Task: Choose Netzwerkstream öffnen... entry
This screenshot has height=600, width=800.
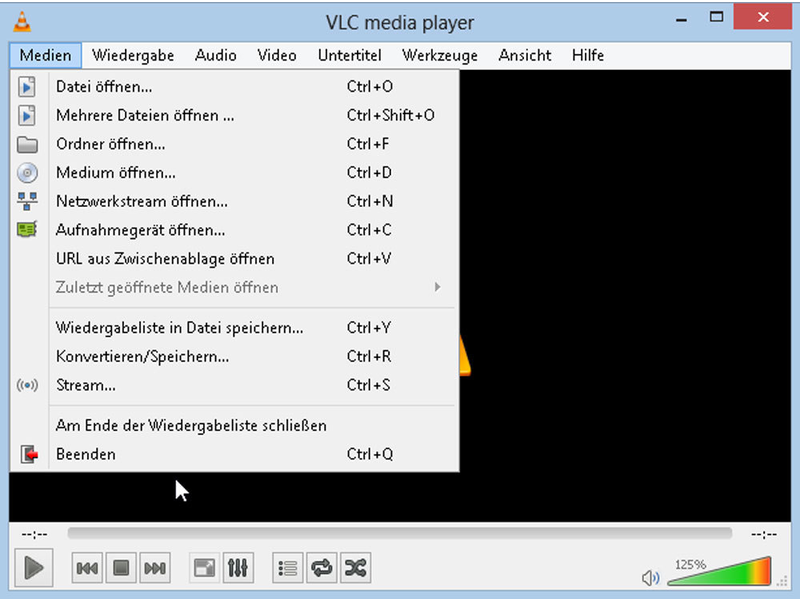Action: tap(234, 202)
